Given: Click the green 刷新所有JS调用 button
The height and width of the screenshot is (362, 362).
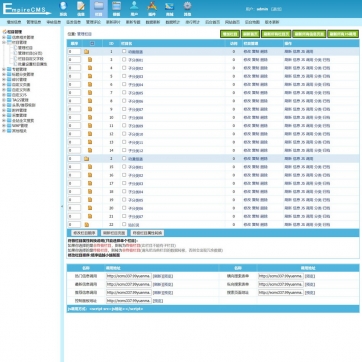Looking at the screenshot, I should coord(343,34).
